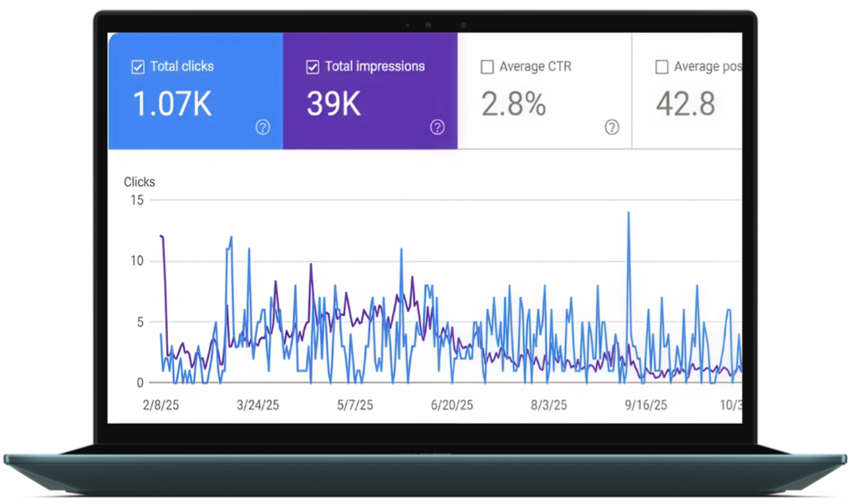Click the "Clicks" y-axis title
Screen dimensions: 856x504
(140, 181)
